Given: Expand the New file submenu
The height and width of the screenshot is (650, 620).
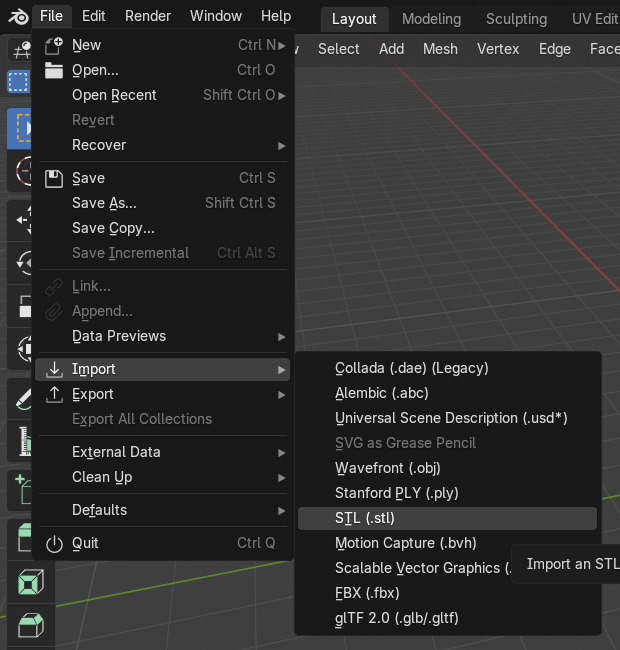Looking at the screenshot, I should coord(282,46).
